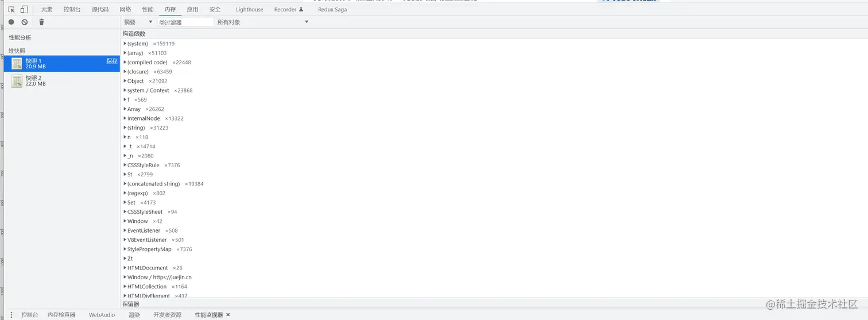
Task: Expand the EventListener ×508 row
Action: 125,230
